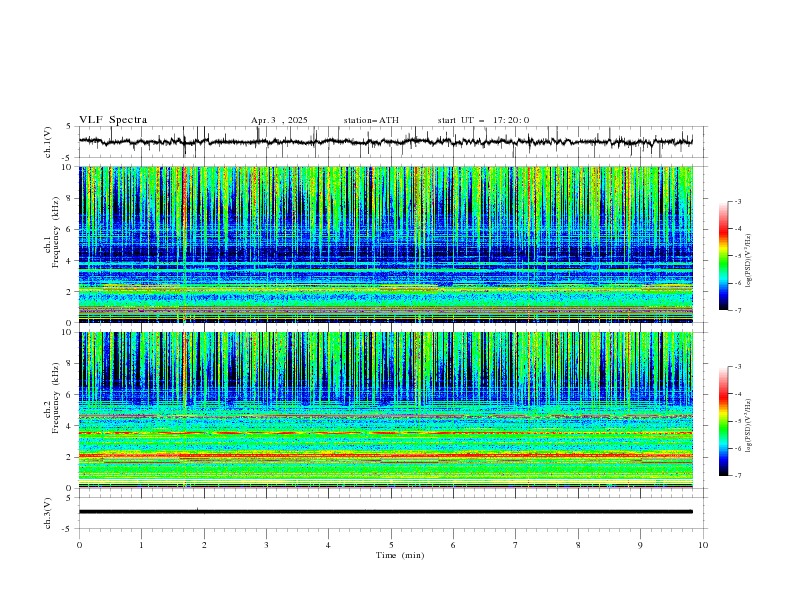Click the ch.2 colorbar "log(PSD)(V²/Hz)" label
The width and height of the screenshot is (792, 612).
pos(749,426)
